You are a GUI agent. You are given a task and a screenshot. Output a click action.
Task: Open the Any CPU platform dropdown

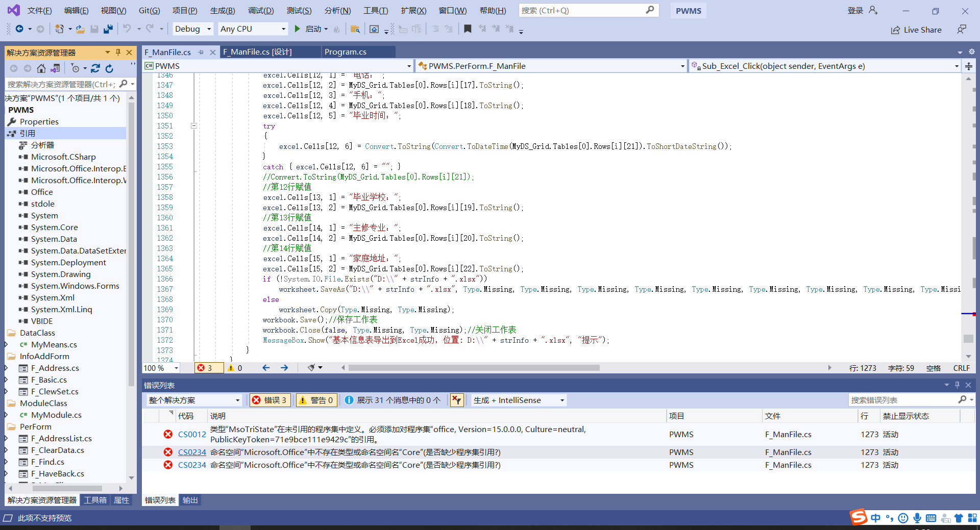point(253,29)
